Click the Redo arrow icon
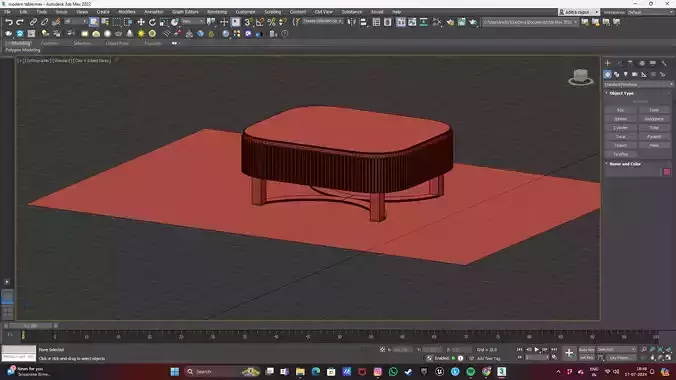676x380 pixels. [20, 22]
